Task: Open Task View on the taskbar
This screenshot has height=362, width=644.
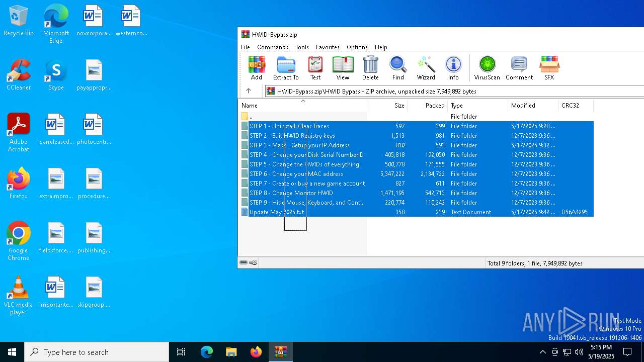Action: click(x=181, y=352)
